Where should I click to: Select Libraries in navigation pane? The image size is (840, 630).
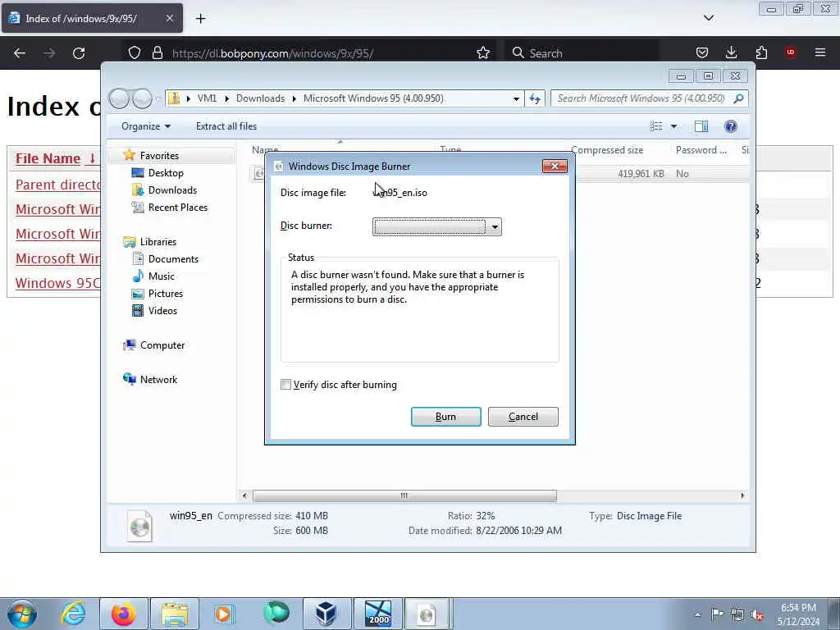click(x=158, y=242)
